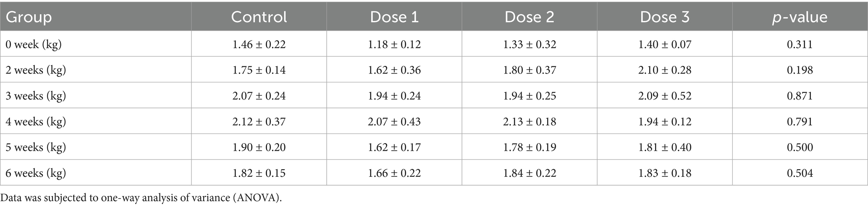Screen dimensions: 868x207
Task: Select the 6 weeks (kg) row label
Action: point(36,173)
